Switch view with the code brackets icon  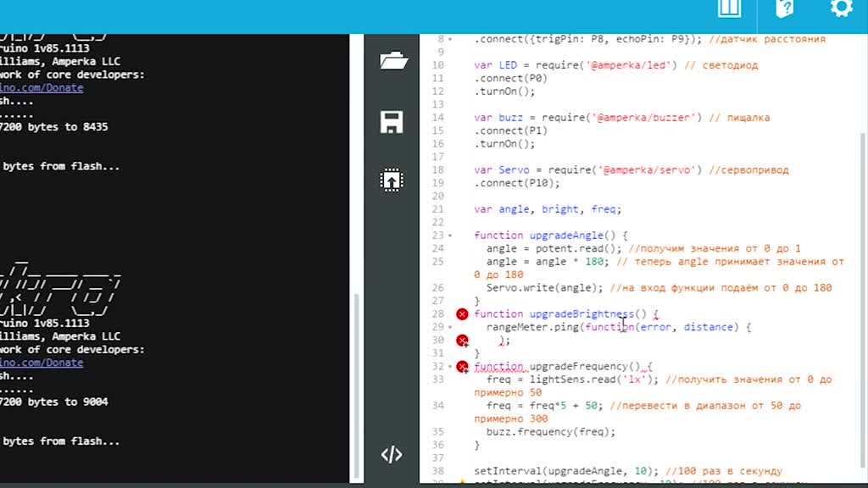coord(392,454)
